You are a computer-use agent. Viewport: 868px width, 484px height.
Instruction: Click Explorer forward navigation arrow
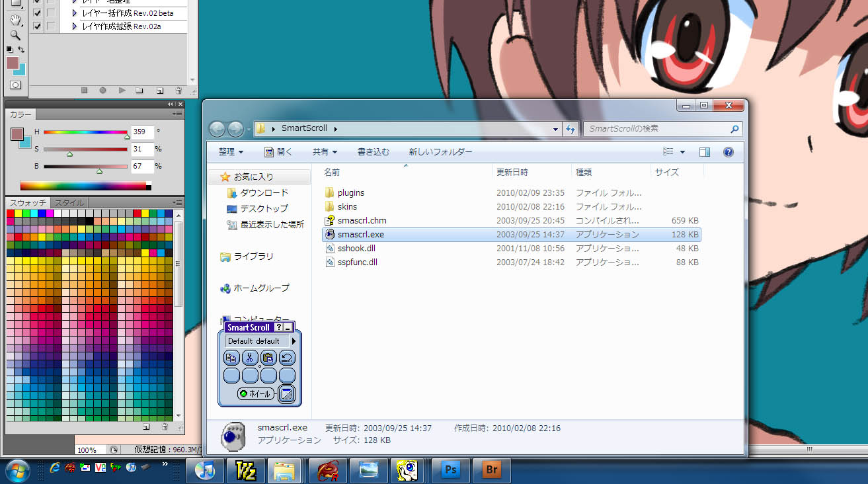click(235, 129)
